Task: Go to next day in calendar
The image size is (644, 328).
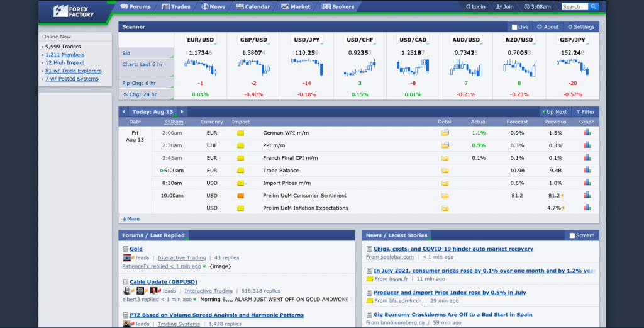Action: point(182,112)
